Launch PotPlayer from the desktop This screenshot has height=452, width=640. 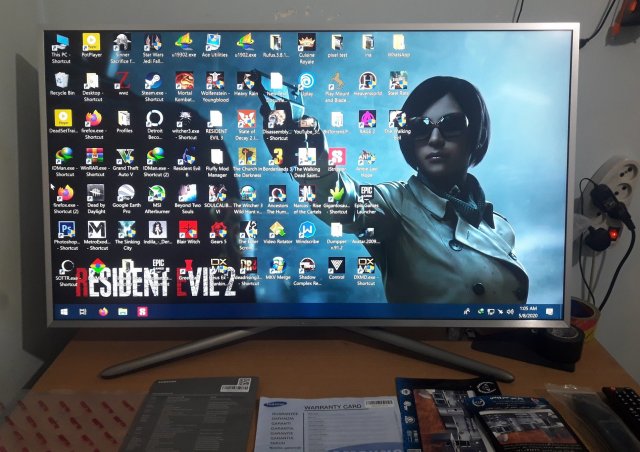[x=92, y=42]
